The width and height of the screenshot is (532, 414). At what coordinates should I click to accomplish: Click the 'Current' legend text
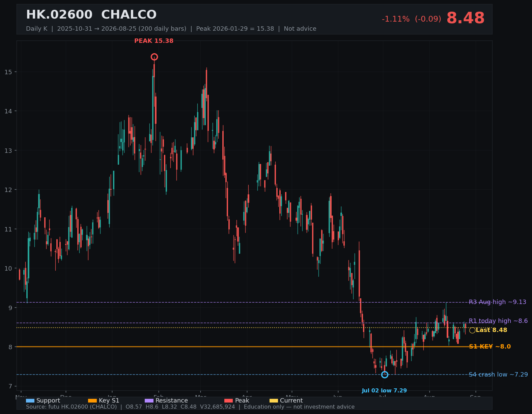291,401
